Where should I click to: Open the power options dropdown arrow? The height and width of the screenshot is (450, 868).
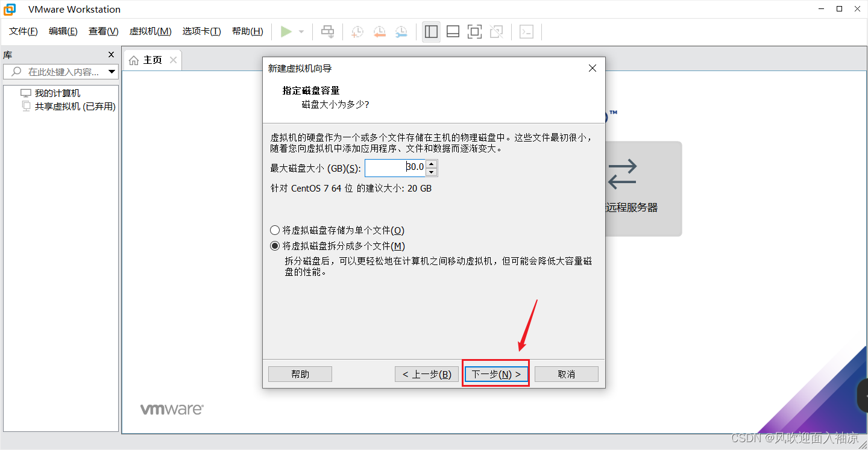pos(301,32)
